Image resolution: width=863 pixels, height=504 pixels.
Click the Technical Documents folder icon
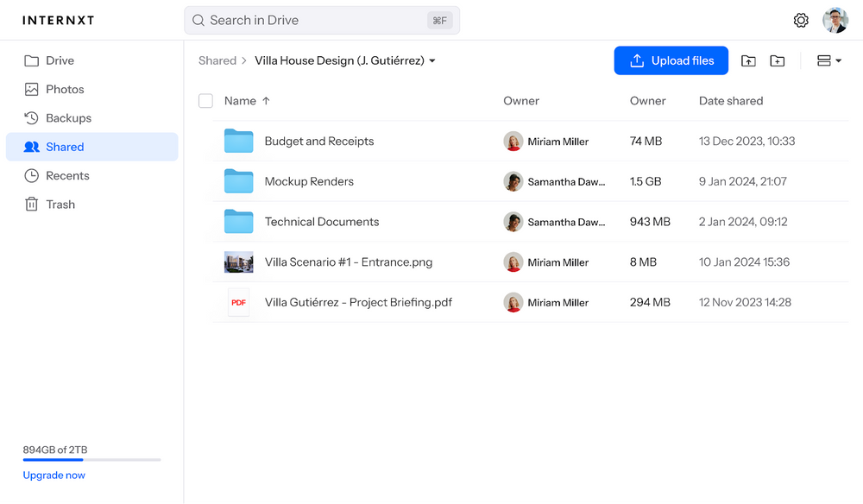click(x=238, y=222)
